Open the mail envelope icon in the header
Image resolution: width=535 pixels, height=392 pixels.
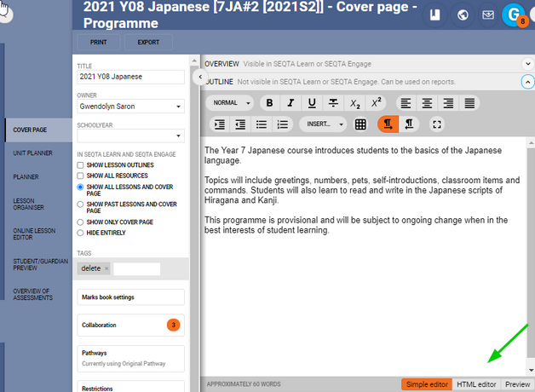487,14
